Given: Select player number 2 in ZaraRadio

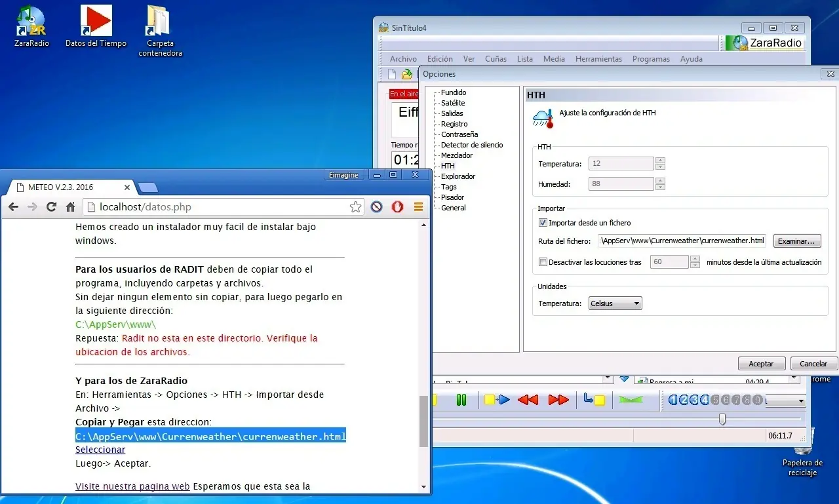Looking at the screenshot, I should (684, 400).
